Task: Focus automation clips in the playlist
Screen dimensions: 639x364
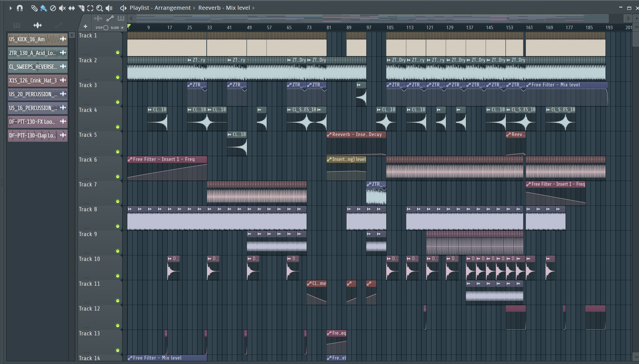Action: (x=110, y=18)
